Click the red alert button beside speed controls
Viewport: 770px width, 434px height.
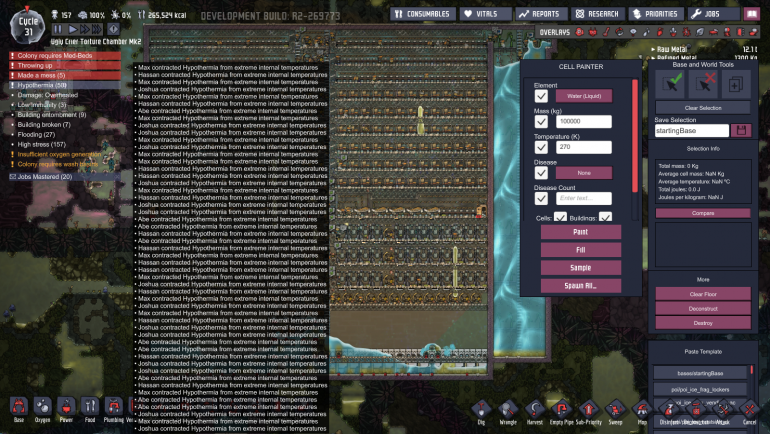113,30
